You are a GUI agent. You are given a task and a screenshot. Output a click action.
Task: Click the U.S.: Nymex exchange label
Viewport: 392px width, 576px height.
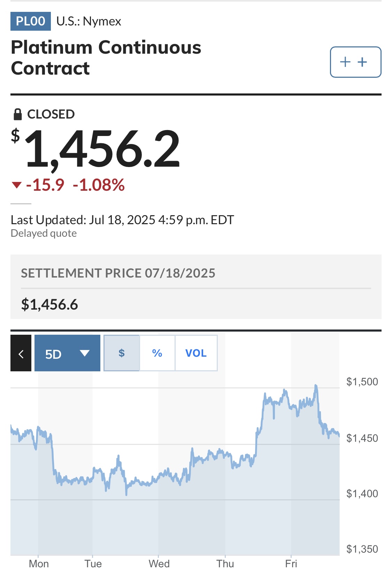pyautogui.click(x=89, y=21)
